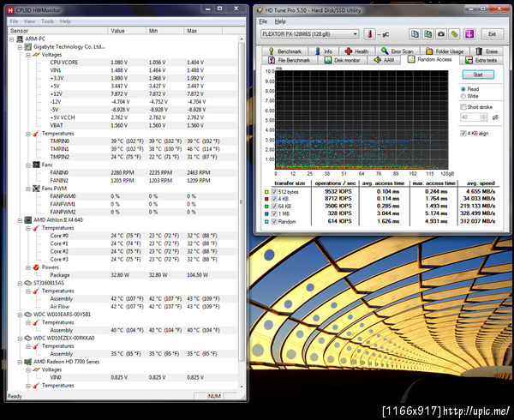Click the Max column header in HWMonitor
Image resolution: width=514 pixels, height=420 pixels.
tap(202, 31)
